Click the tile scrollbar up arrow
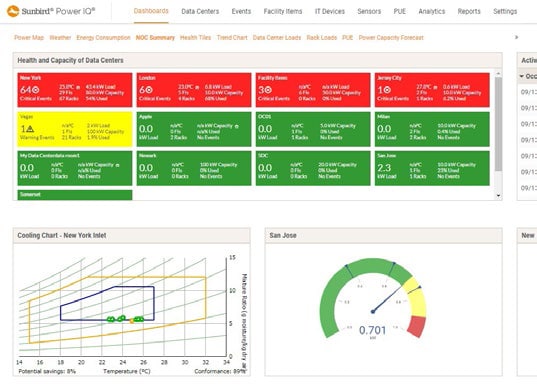 click(498, 74)
